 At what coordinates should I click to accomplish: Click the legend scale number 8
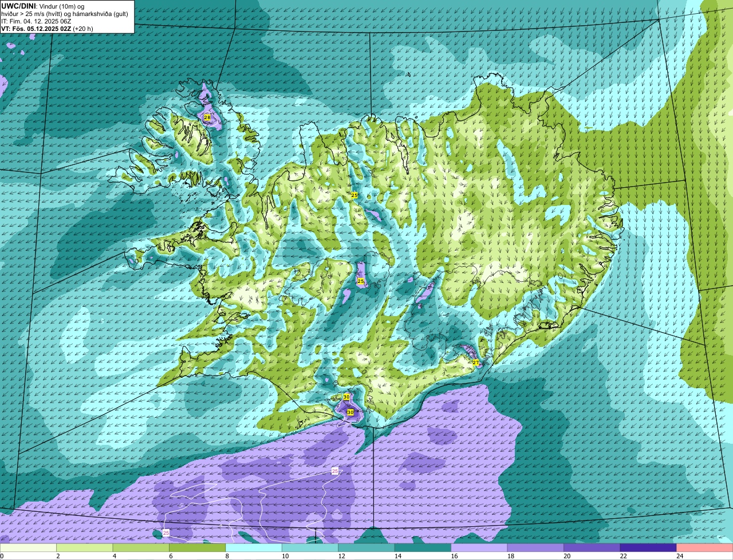[227, 556]
